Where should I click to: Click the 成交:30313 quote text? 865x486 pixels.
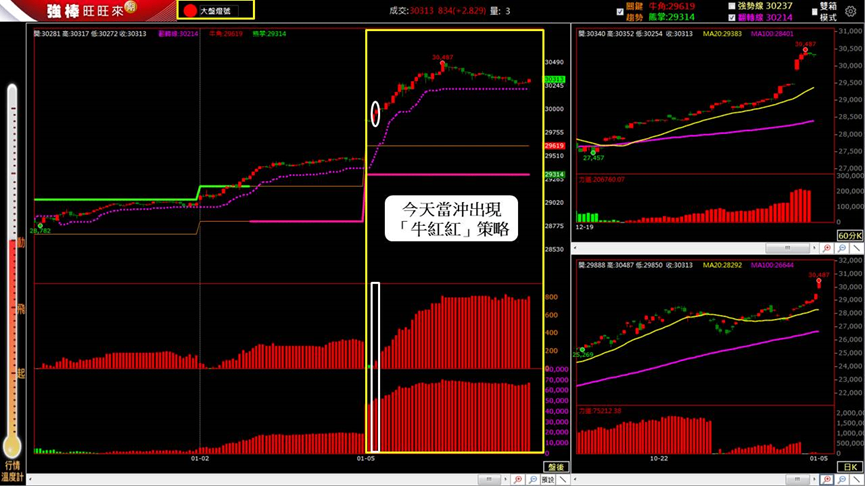pos(411,10)
